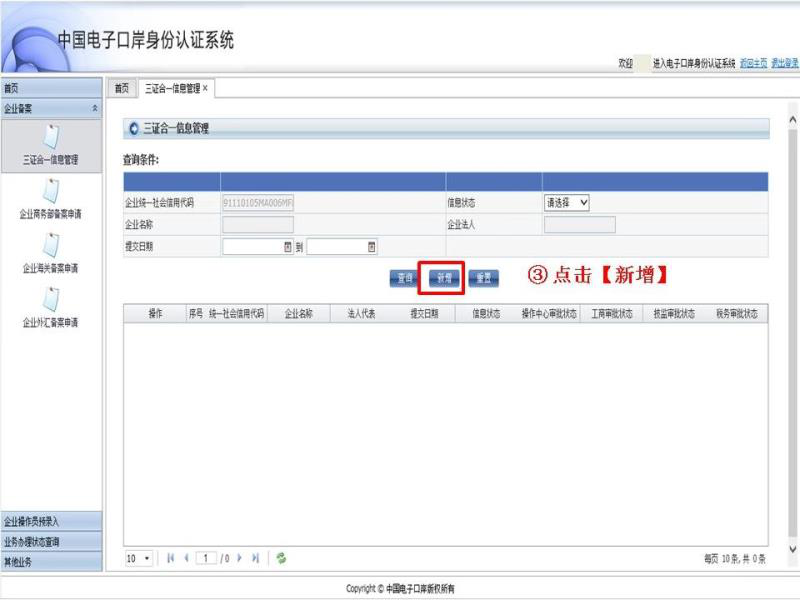The image size is (800, 600).
Task: Click the green refresh icon in pagination bar
Action: [x=281, y=558]
